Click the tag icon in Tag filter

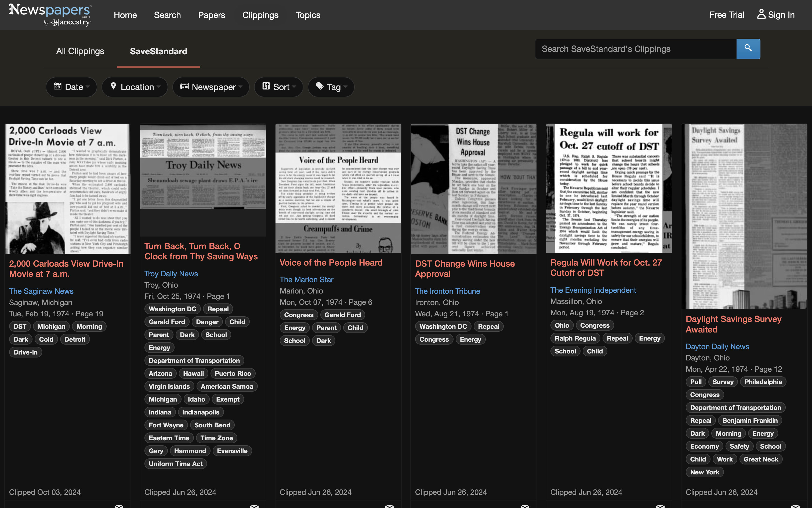click(x=320, y=86)
